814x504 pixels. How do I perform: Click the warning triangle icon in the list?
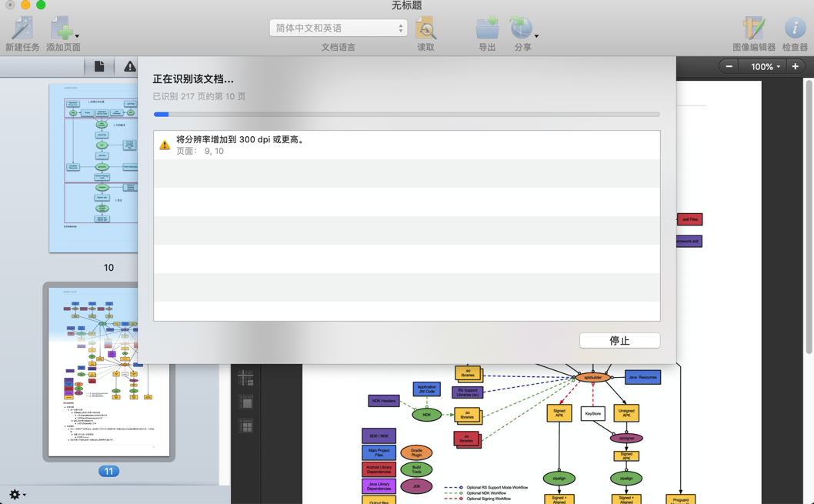[x=165, y=145]
